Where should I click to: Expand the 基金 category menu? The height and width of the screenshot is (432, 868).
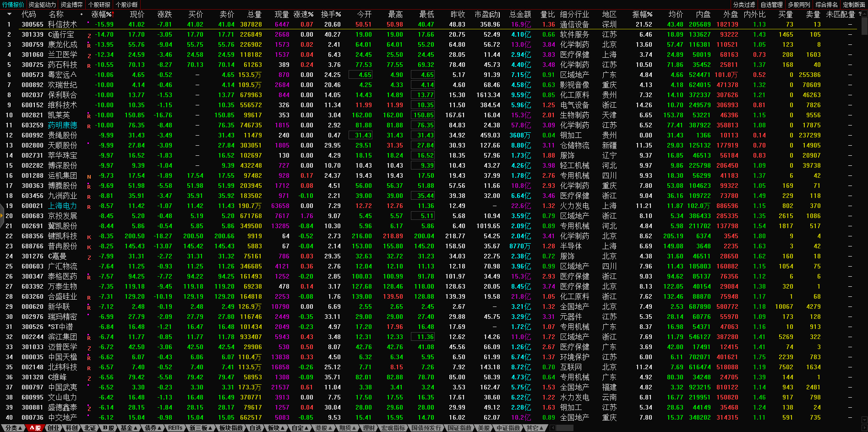click(x=129, y=428)
